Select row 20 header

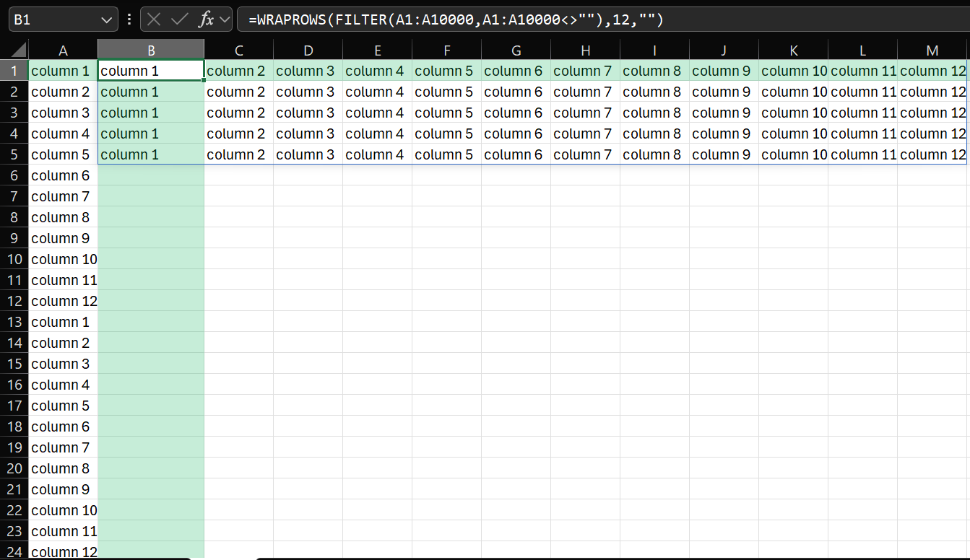coord(14,468)
